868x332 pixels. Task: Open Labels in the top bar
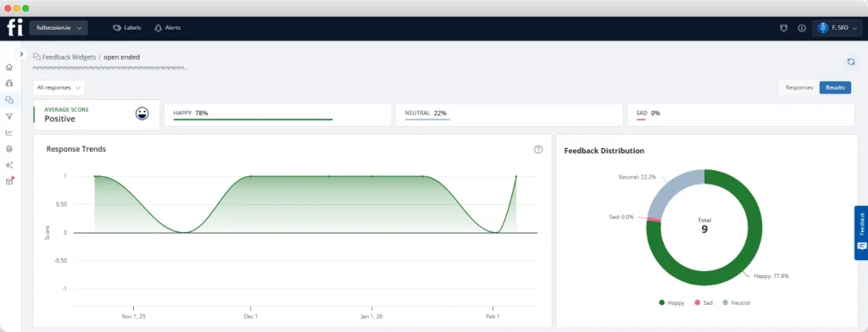[127, 28]
